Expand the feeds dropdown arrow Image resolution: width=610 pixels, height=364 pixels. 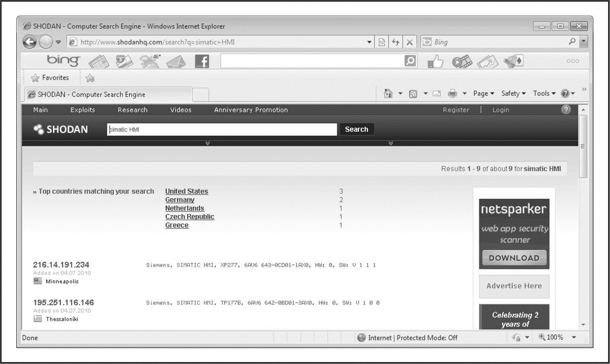click(425, 93)
